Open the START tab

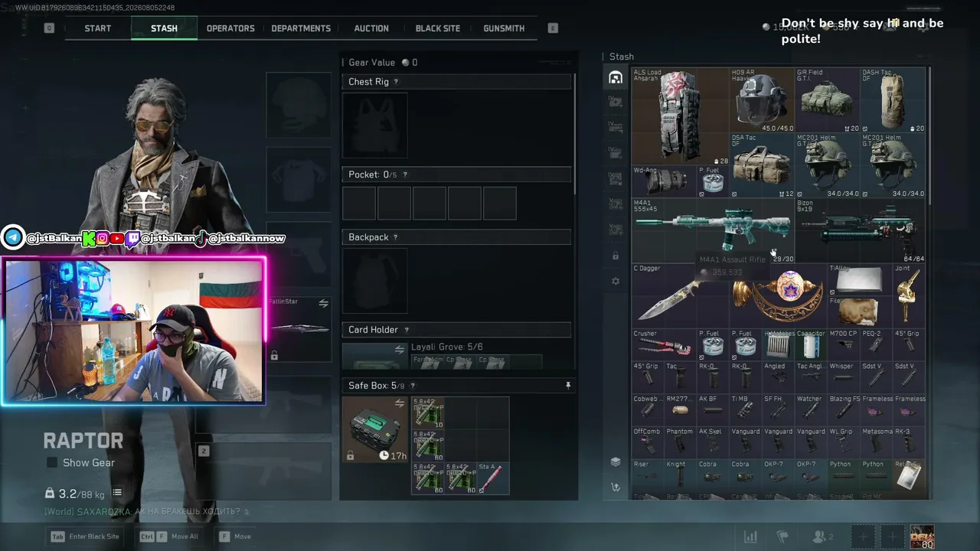[x=97, y=28]
